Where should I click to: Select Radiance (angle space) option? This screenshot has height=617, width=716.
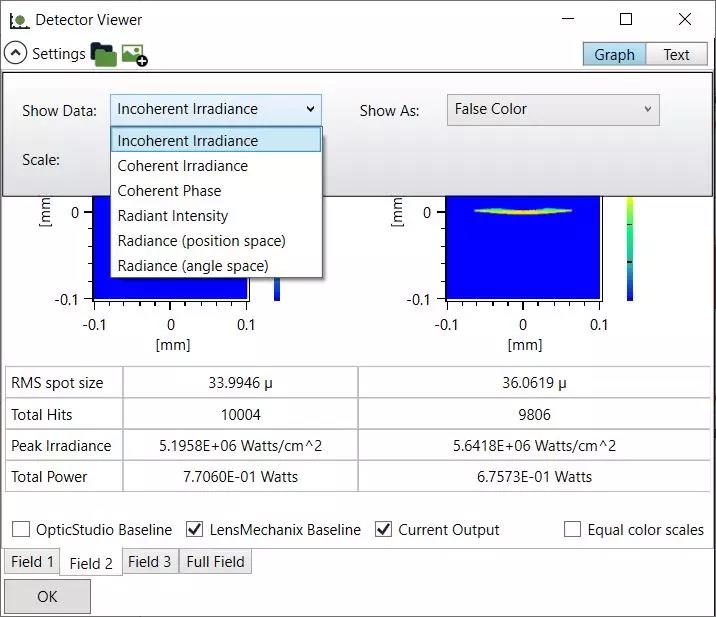216,266
